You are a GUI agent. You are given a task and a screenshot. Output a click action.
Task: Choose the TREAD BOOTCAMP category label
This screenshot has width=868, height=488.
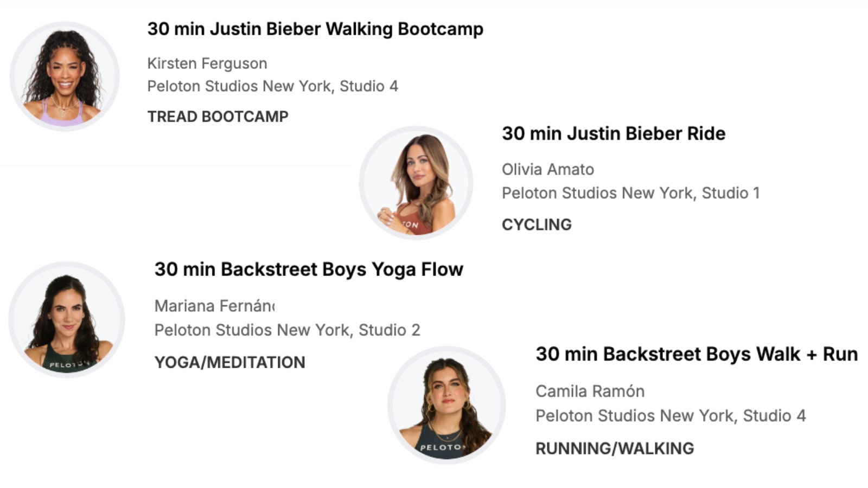[x=218, y=117]
